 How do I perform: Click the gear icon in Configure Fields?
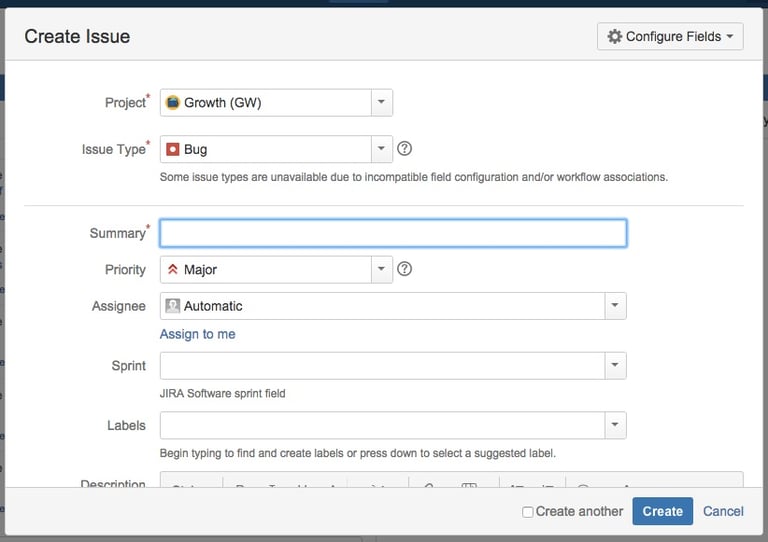(615, 37)
